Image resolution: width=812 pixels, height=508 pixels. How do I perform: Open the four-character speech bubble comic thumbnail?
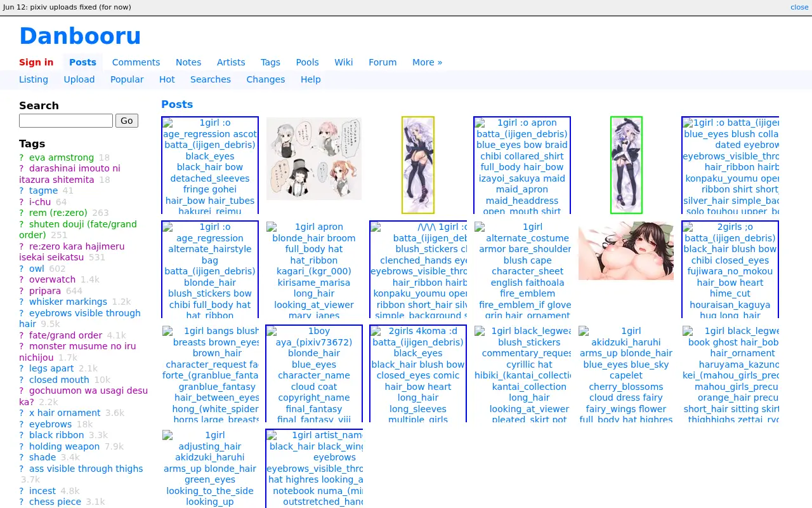[314, 159]
